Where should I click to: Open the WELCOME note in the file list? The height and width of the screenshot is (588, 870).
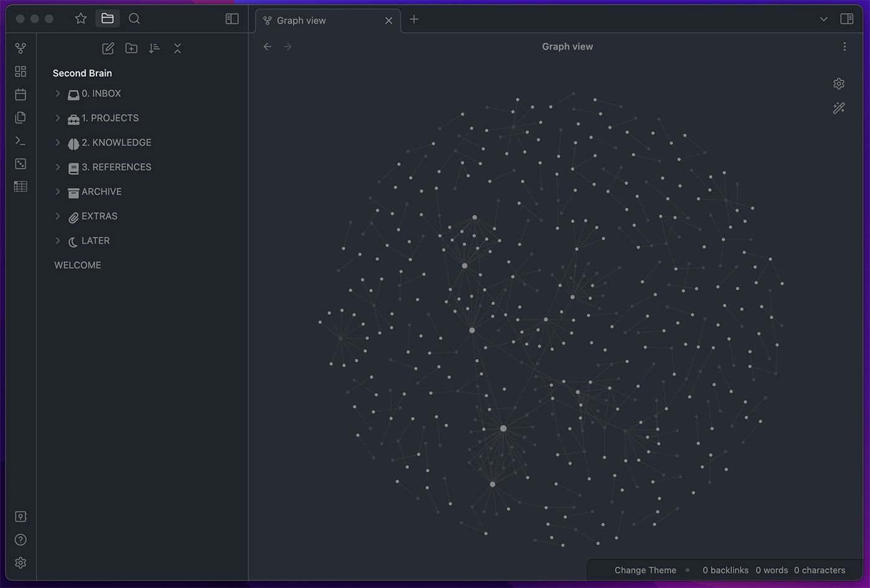[77, 265]
